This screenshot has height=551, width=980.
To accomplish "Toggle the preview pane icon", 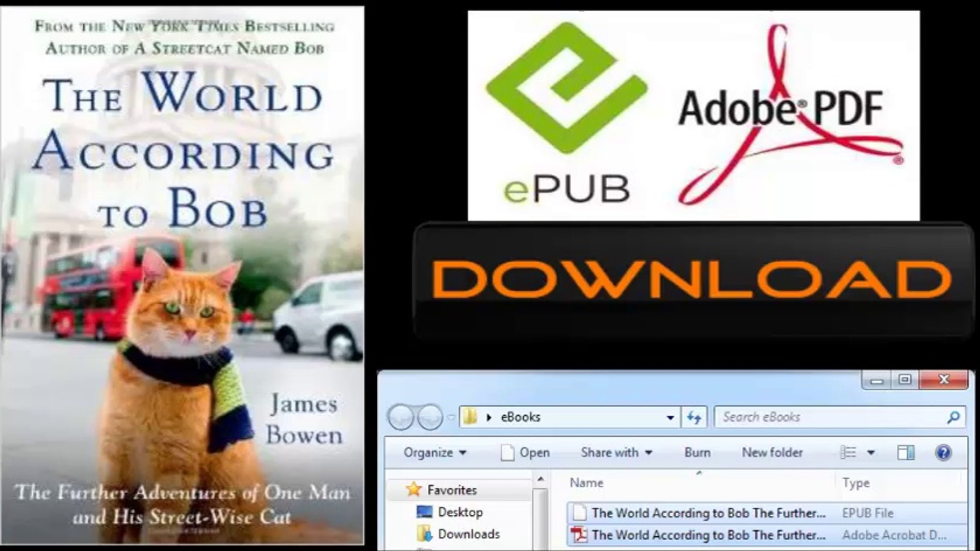I will pyautogui.click(x=906, y=453).
